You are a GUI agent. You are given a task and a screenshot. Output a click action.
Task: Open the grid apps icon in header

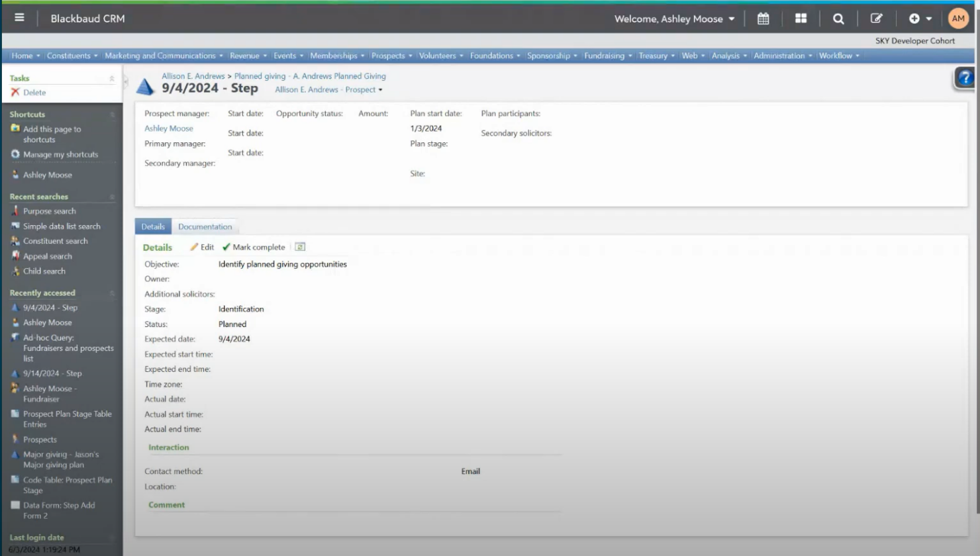tap(801, 19)
